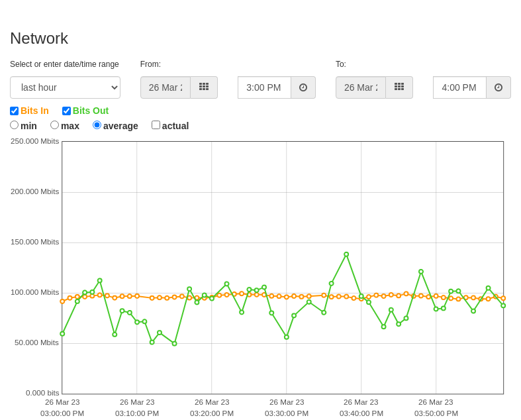Expand the last hour range dropdown
Screen dimensions: 521x420
pos(65,87)
